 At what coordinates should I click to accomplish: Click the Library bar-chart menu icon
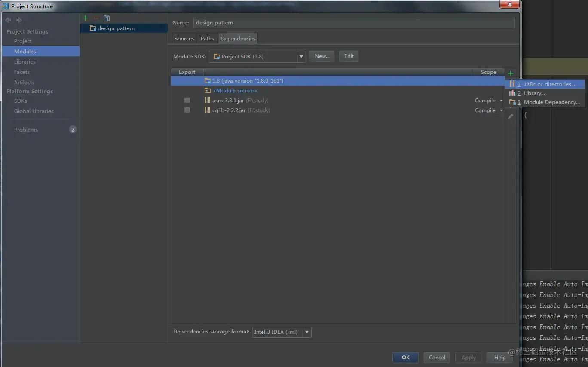tap(512, 93)
